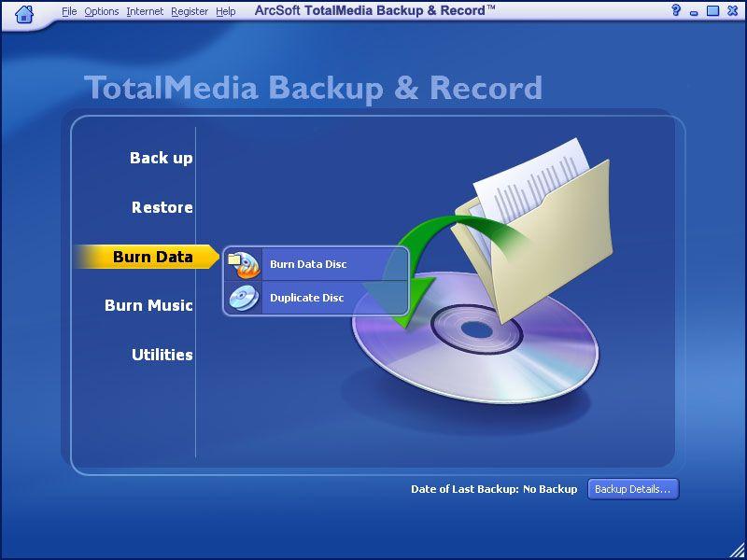This screenshot has height=560, width=747.
Task: Select the Back up category
Action: pos(161,158)
